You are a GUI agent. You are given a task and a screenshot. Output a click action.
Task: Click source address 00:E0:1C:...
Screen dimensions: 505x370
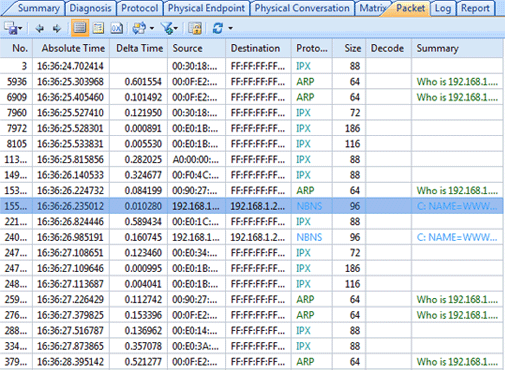195,222
